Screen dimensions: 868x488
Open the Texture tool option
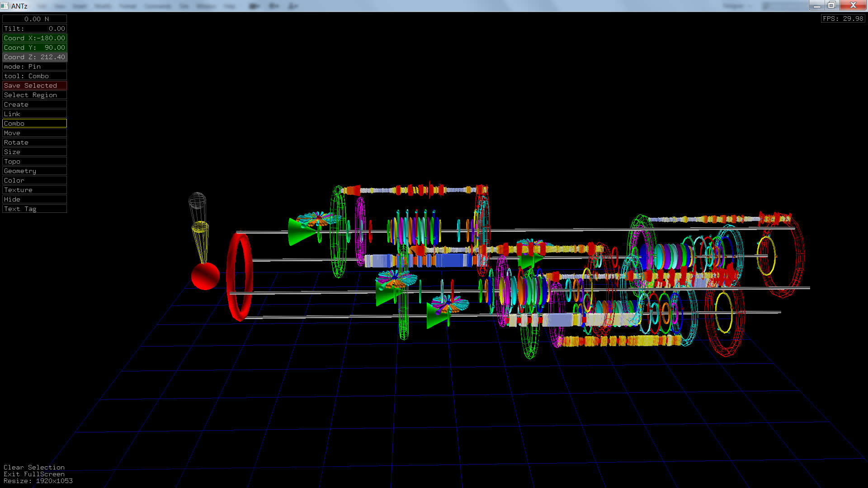[x=34, y=190]
